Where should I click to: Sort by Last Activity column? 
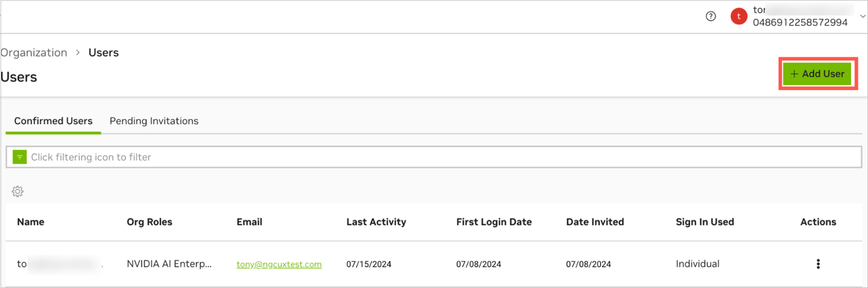(x=376, y=222)
